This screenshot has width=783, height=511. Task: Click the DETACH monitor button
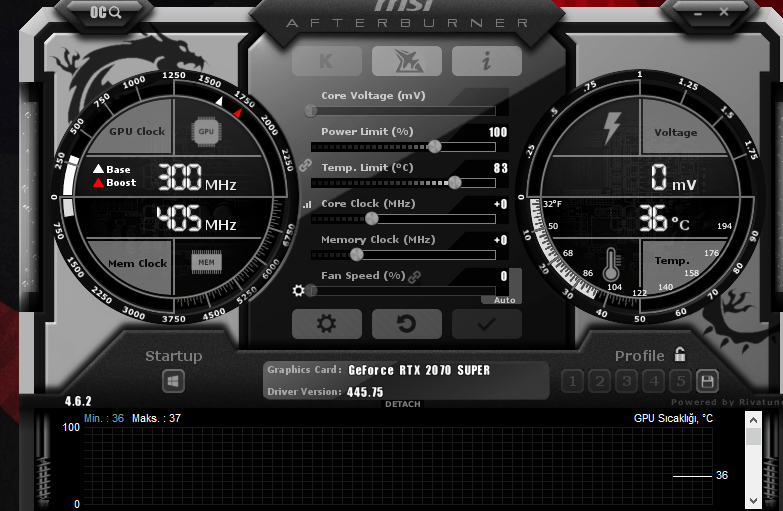pos(402,404)
